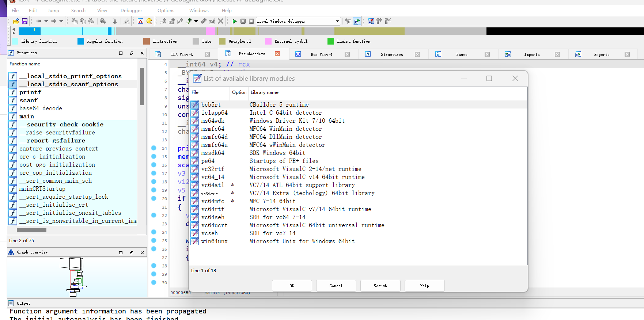Click the green plus 's' toolbar icon
Screen dimensions: 644x320
189,21
